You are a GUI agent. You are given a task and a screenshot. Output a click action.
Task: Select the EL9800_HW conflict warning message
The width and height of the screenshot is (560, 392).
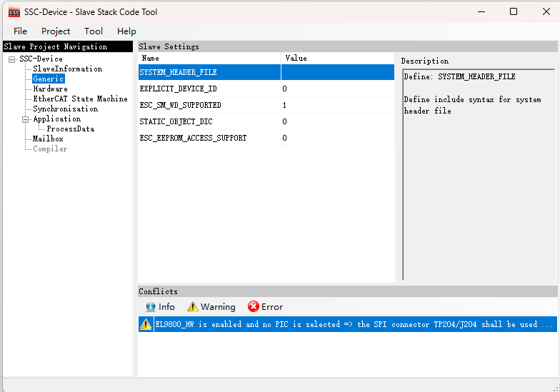(x=347, y=324)
